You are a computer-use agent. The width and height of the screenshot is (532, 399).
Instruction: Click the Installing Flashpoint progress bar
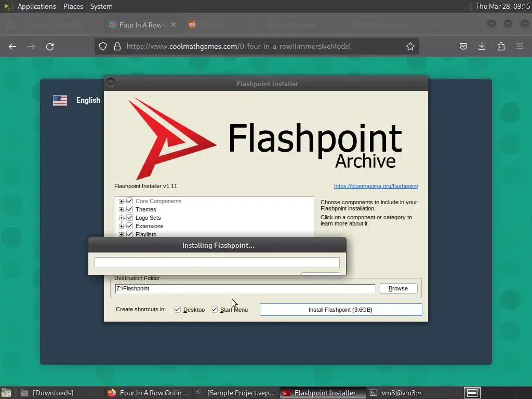point(217,262)
